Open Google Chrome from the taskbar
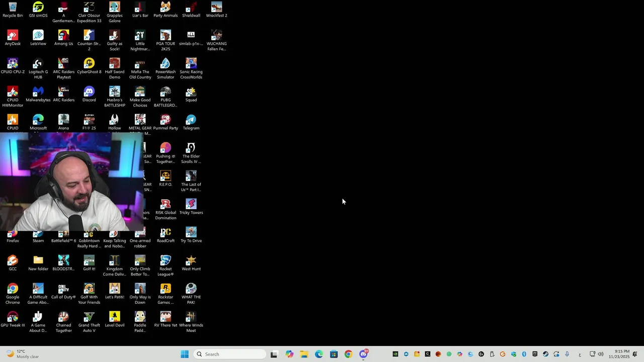This screenshot has height=362, width=644. [x=348, y=354]
